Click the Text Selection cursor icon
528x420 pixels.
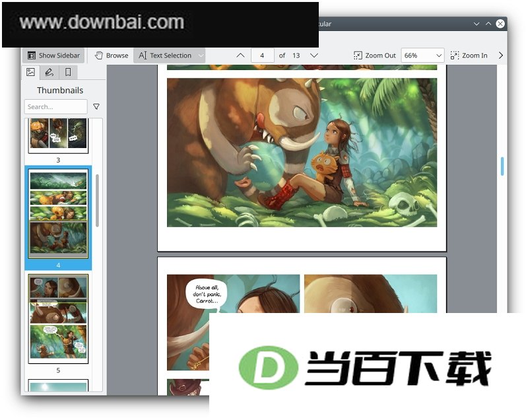coord(143,55)
